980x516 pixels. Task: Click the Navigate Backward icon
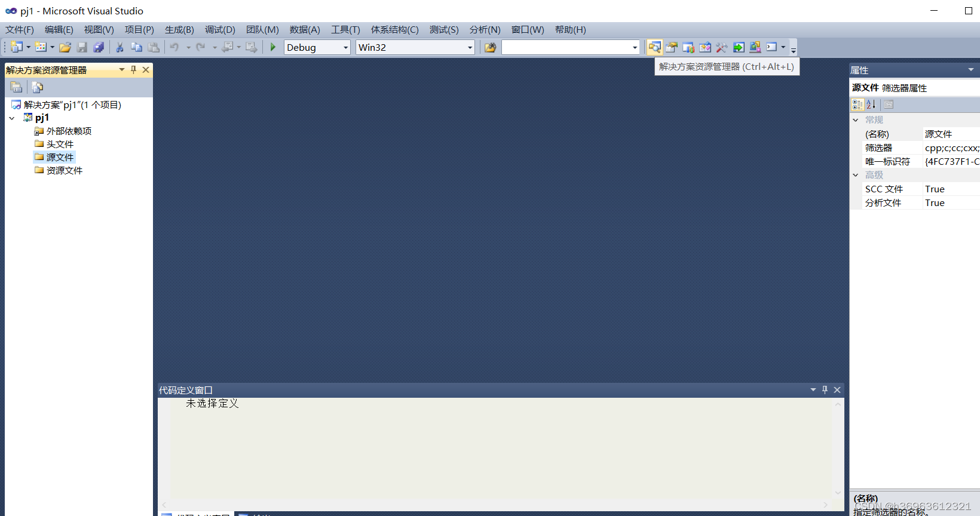(x=228, y=47)
